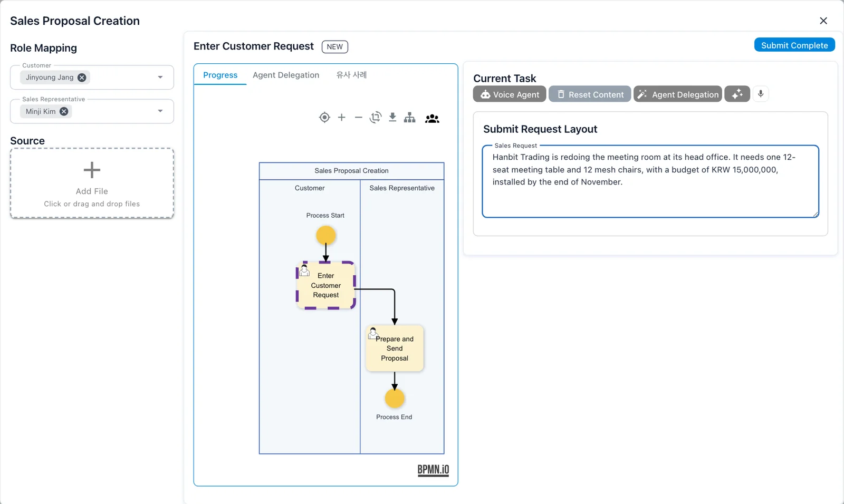Expand the Sales Representative role dropdown
This screenshot has height=504, width=844.
pos(160,111)
